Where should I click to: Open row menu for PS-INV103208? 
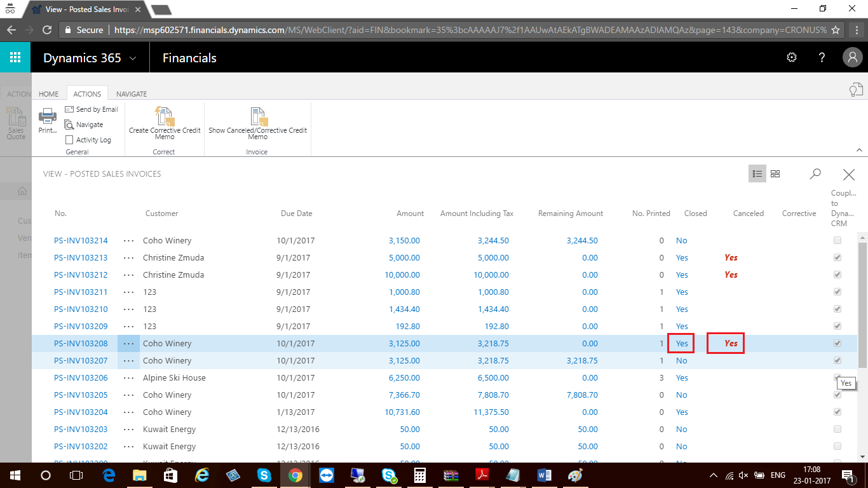(129, 344)
